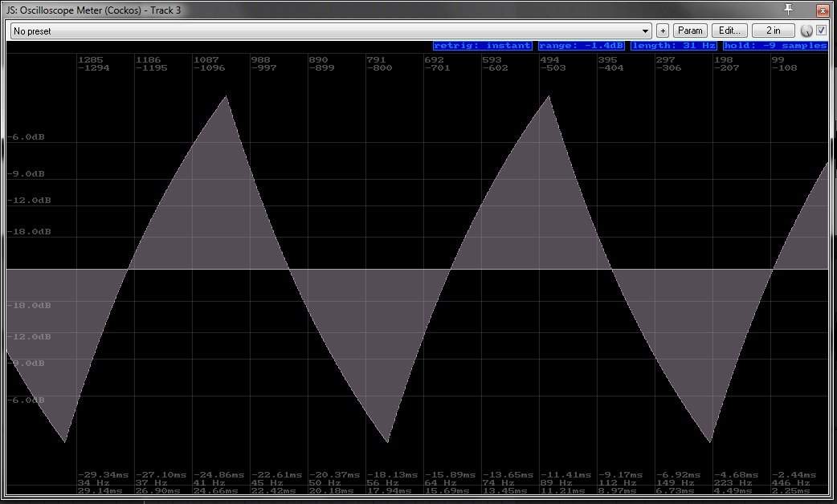Click the 'Edit...' button
The height and width of the screenshot is (504, 837).
pyautogui.click(x=729, y=30)
